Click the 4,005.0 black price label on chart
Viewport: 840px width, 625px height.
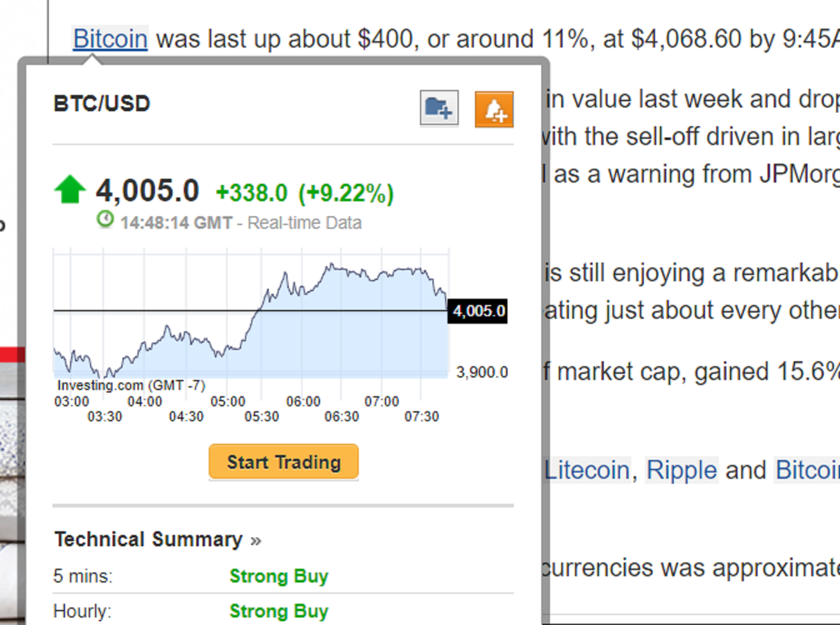[478, 311]
